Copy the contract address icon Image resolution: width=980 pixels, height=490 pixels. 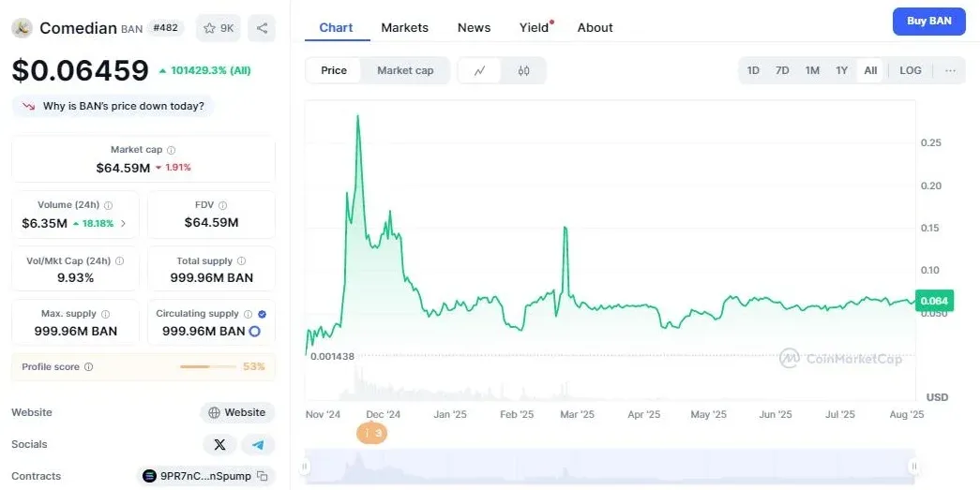coord(263,476)
